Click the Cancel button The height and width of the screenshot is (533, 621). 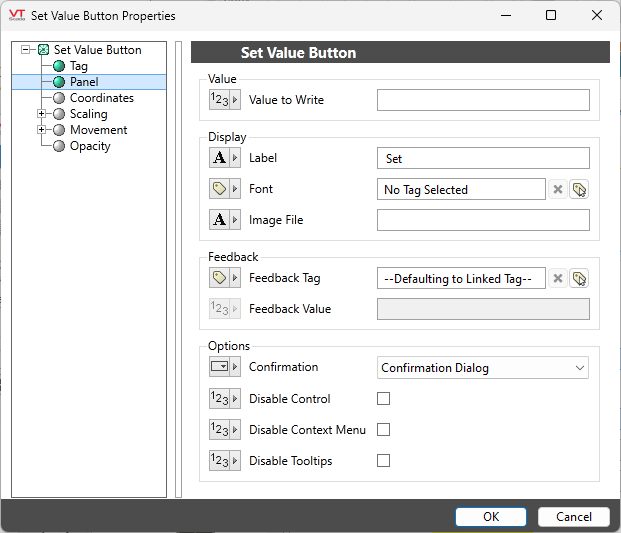coord(573,517)
